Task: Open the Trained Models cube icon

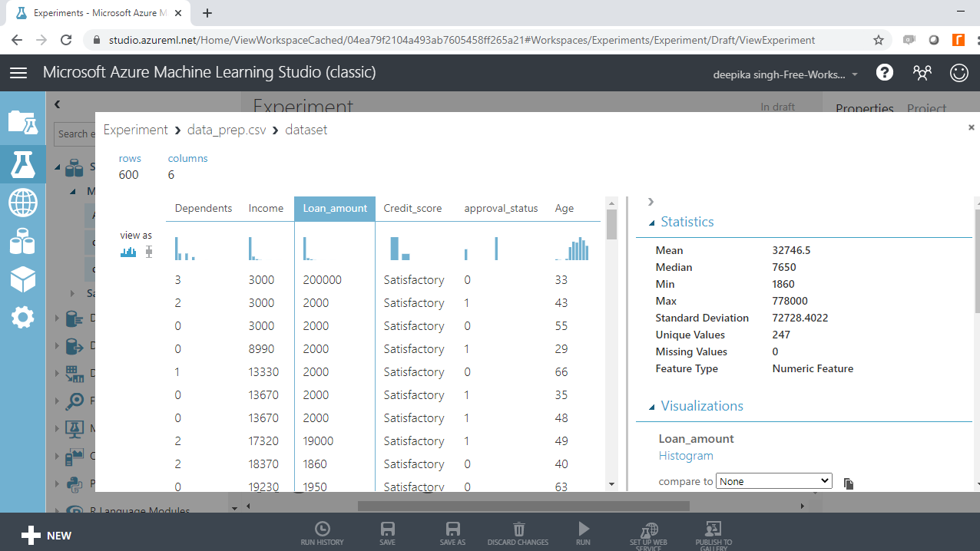Action: tap(22, 279)
